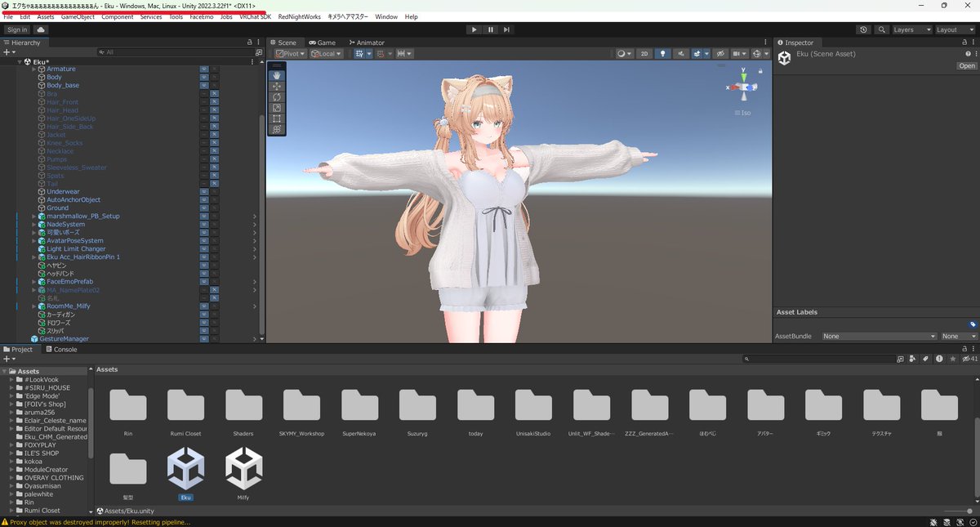Image resolution: width=980 pixels, height=527 pixels.
Task: Toggle hidden packages count icon showing 41
Action: click(x=969, y=359)
